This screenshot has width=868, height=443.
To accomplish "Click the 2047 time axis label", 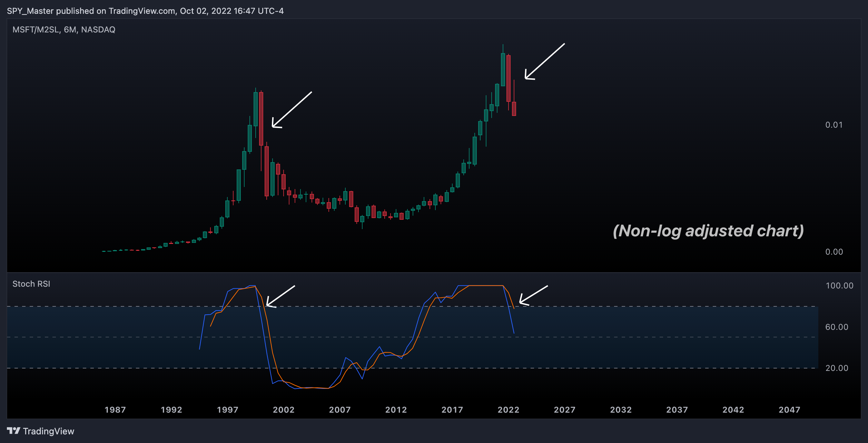I will [790, 410].
